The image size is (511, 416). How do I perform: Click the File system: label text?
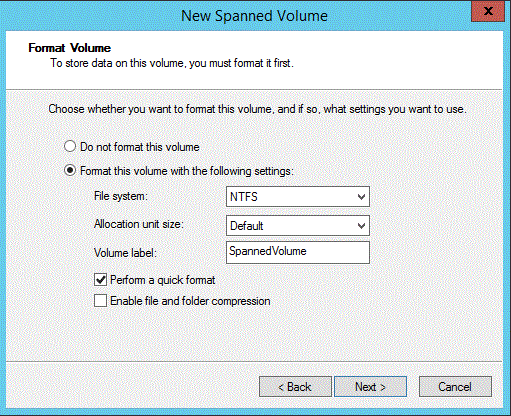point(121,196)
